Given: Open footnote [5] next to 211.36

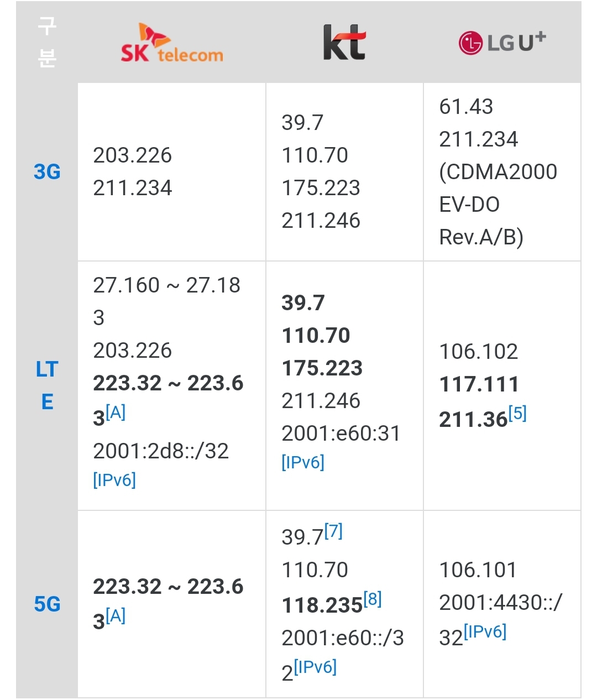Looking at the screenshot, I should pos(517,413).
